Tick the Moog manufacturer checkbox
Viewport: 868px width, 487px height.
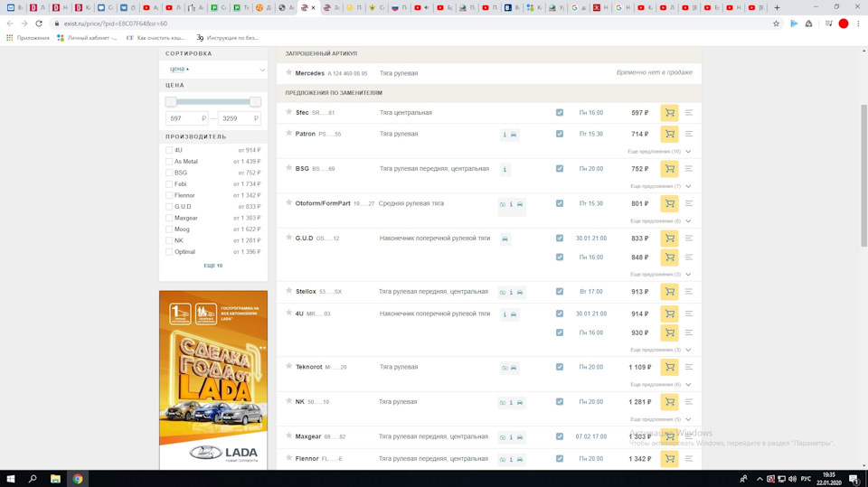tap(169, 229)
